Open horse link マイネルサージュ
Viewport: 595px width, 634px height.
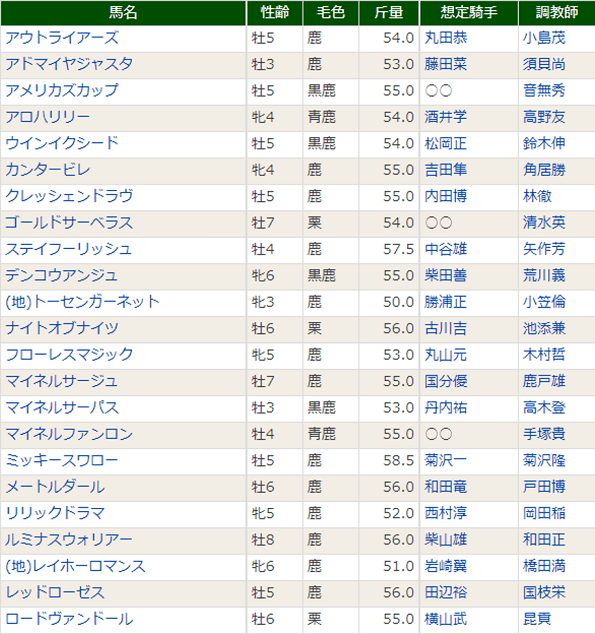61,381
